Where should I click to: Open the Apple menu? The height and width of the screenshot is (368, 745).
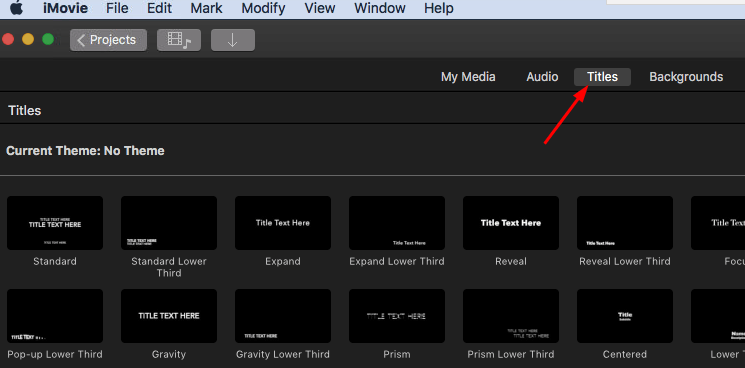click(x=17, y=7)
